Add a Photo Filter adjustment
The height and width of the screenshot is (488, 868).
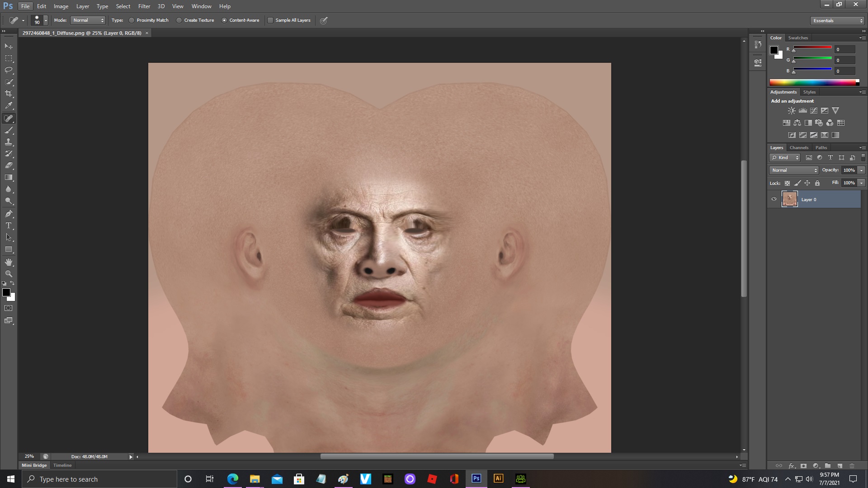(819, 123)
